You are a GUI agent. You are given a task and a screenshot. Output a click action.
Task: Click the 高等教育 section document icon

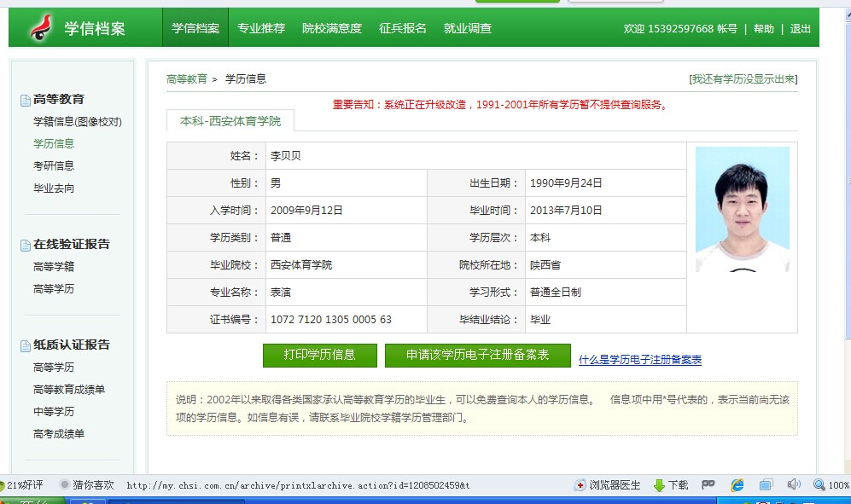25,100
